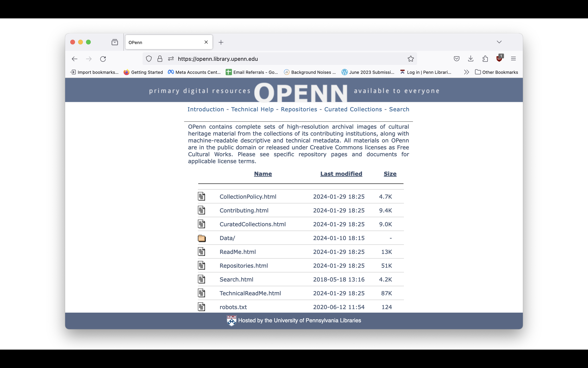Screen dimensions: 588x368
Task: Bookmark this page with the star icon
Action: 411,59
